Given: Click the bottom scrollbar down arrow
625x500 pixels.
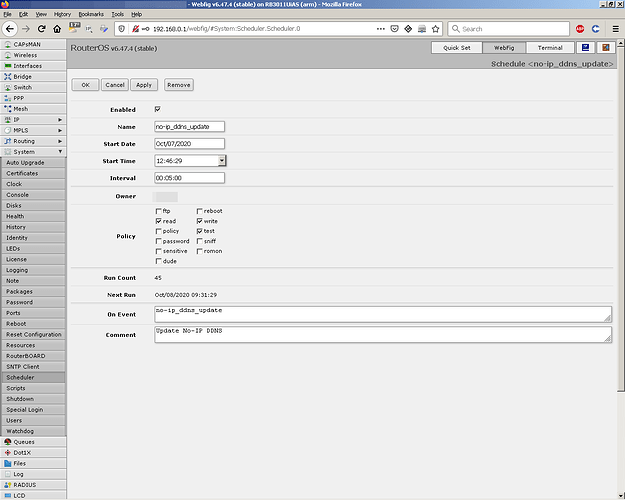Looking at the screenshot, I should pos(621,496).
